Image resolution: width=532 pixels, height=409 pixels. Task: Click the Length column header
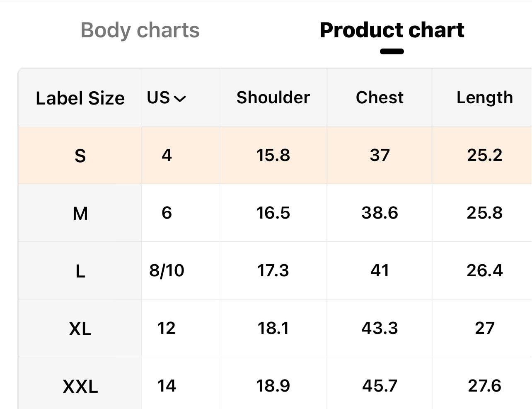(x=485, y=98)
